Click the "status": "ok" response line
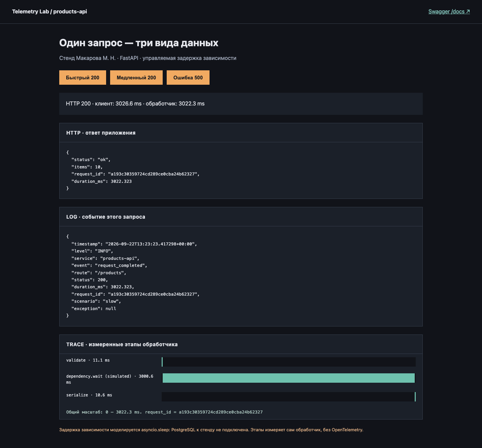Viewport: 482px width, 448px height. (91, 160)
